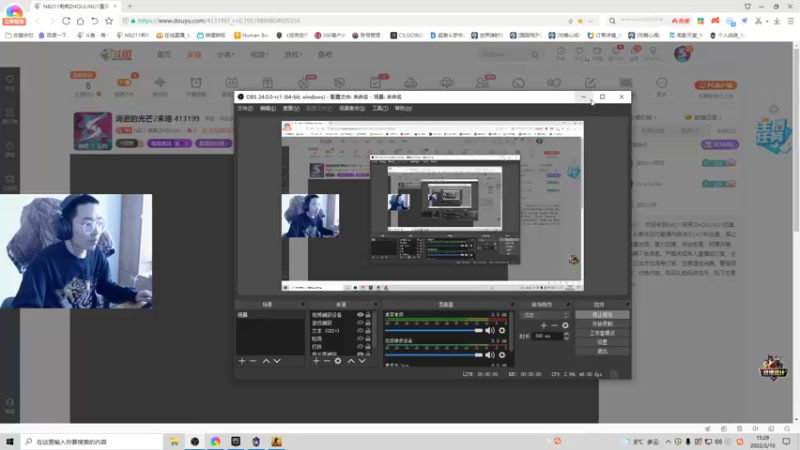Open OBS 编辑 menu
The image size is (800, 450).
[x=268, y=108]
